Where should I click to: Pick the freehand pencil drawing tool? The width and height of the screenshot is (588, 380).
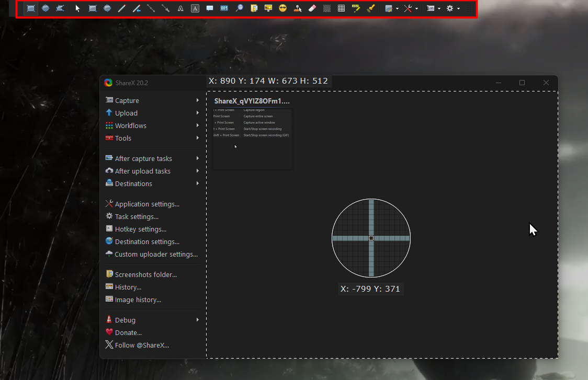(122, 8)
